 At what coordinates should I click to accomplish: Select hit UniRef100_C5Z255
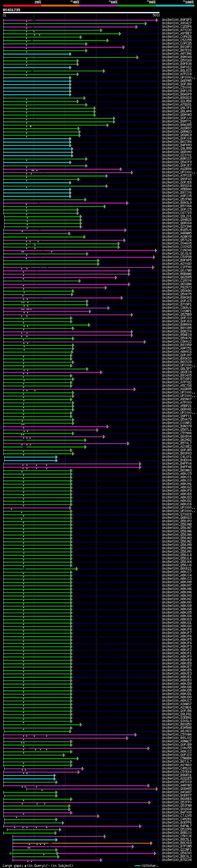(177, 40)
